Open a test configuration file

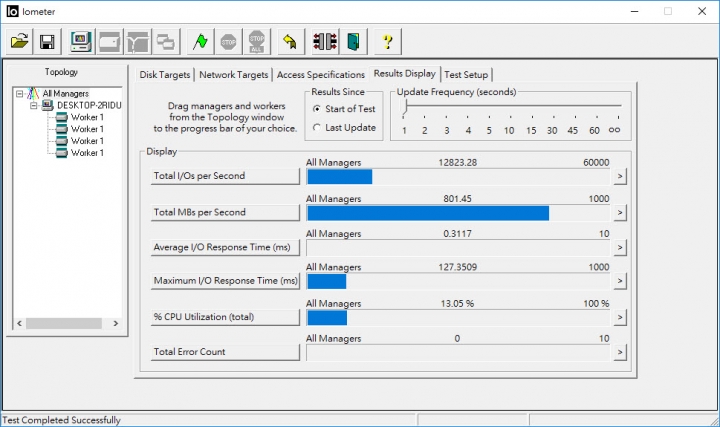20,42
